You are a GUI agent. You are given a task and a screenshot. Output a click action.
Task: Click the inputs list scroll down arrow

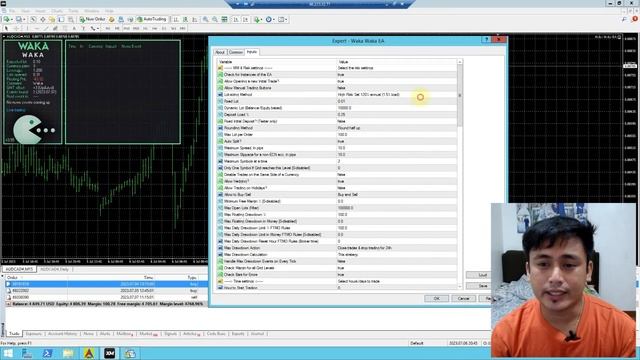point(460,287)
